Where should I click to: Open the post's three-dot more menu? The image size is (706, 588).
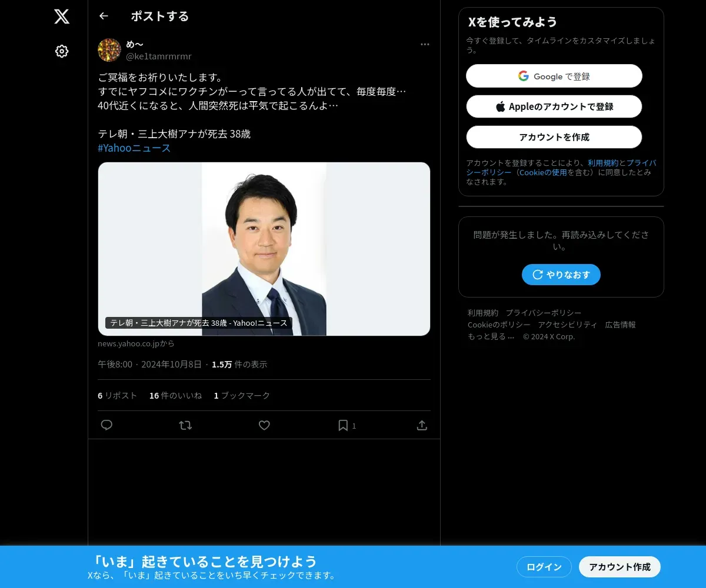425,45
